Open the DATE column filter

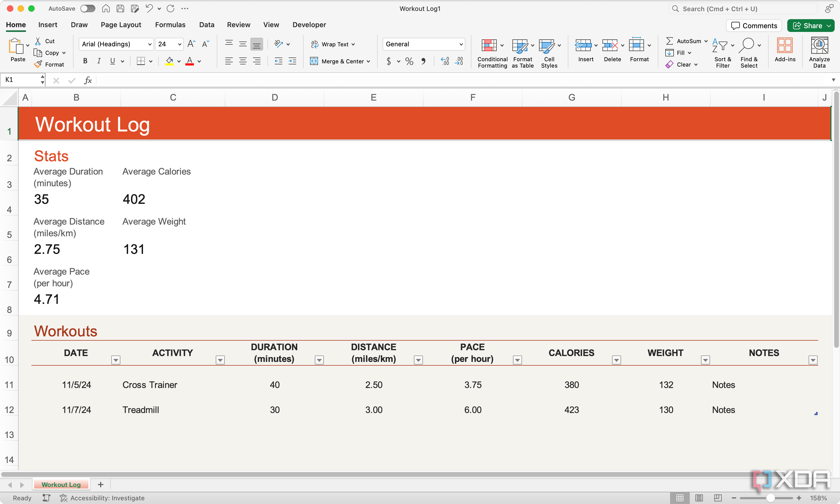point(115,360)
